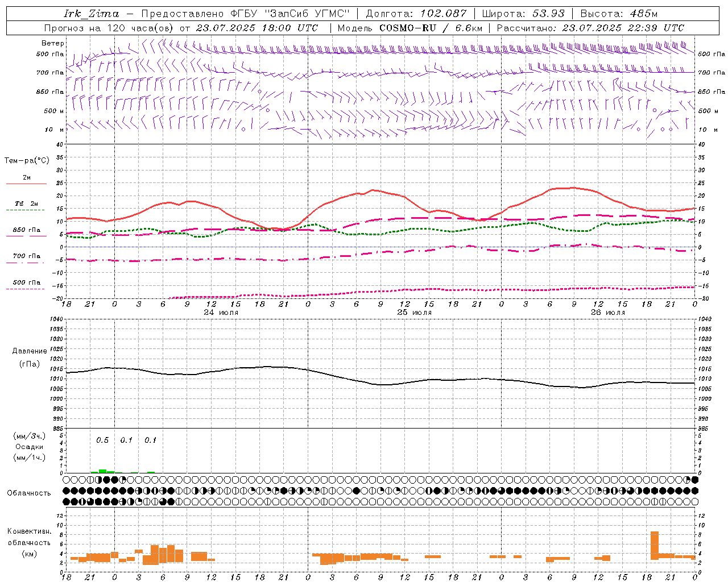Viewport: 728px width, 582px height.
Task: Click the model label 'COSMO-RU / 6.6км'
Action: [431, 28]
